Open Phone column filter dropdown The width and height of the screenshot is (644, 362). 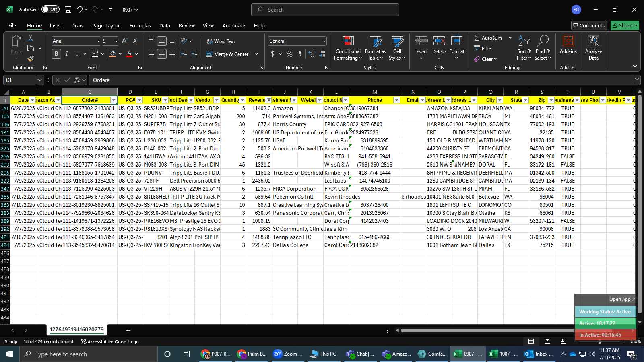pos(396,100)
